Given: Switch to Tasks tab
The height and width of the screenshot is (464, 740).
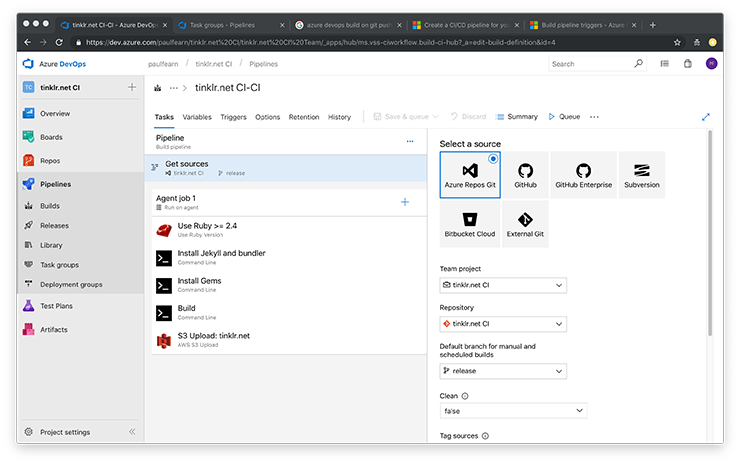Looking at the screenshot, I should click(x=164, y=117).
